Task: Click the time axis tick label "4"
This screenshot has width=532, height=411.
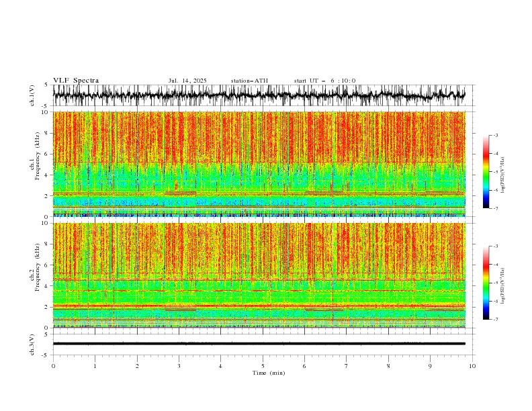Action: tap(220, 366)
